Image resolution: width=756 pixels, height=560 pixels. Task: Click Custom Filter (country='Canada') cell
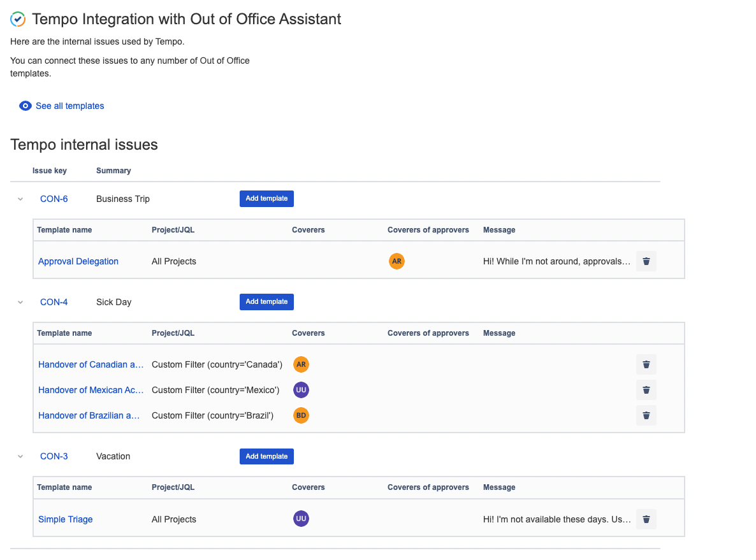(217, 364)
